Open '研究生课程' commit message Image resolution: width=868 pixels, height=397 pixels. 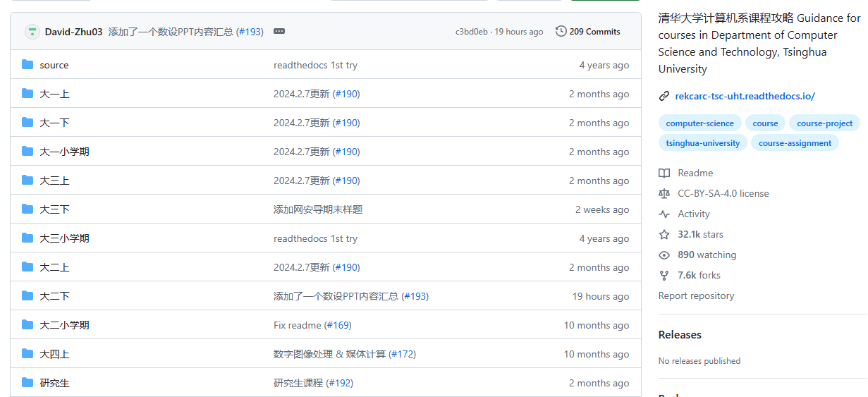(x=298, y=383)
